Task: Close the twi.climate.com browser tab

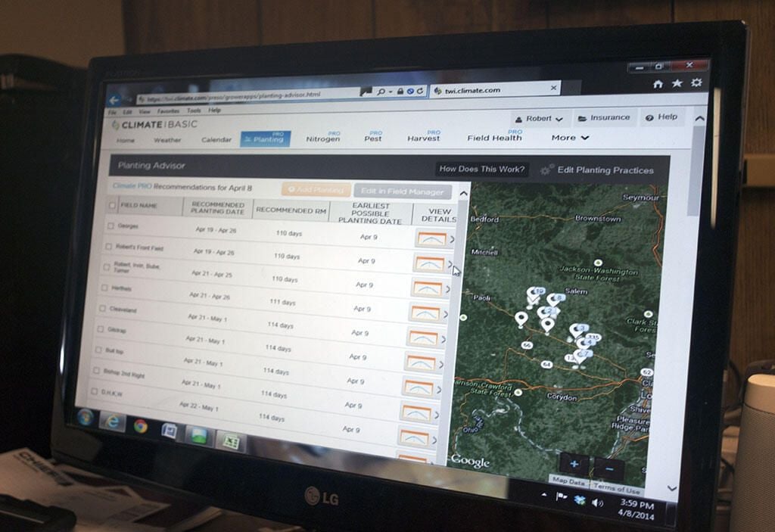Action: [x=553, y=88]
